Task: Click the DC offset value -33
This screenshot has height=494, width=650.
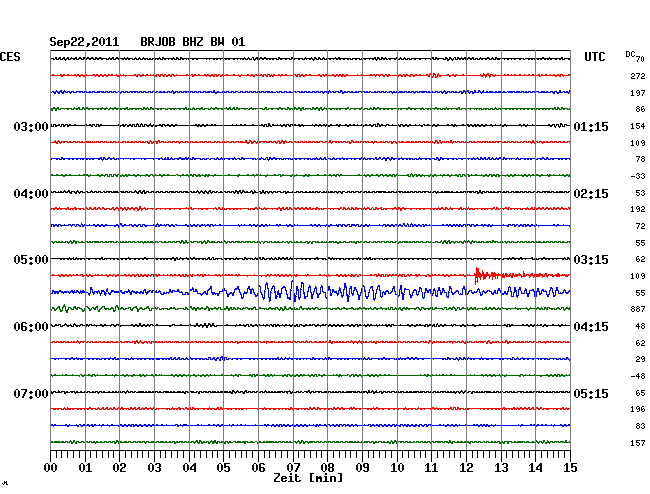Action: coord(638,176)
